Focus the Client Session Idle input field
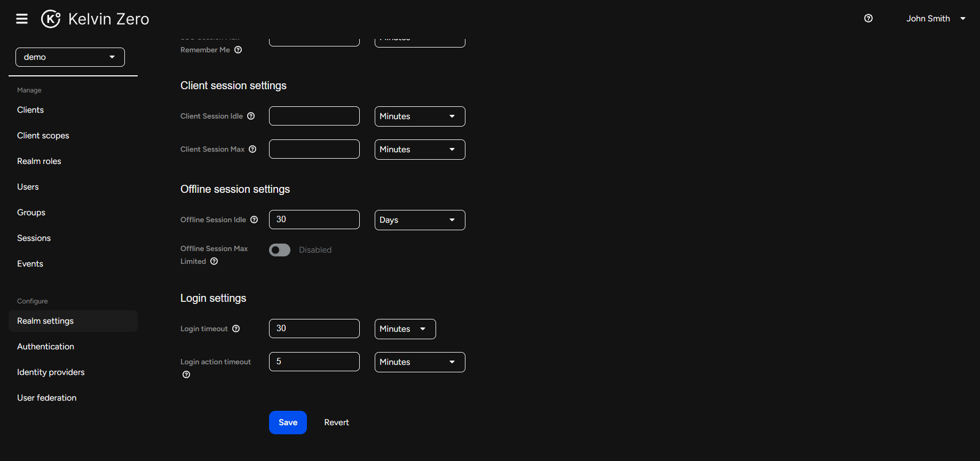Screen dimensions: 980x461 pyautogui.click(x=314, y=116)
